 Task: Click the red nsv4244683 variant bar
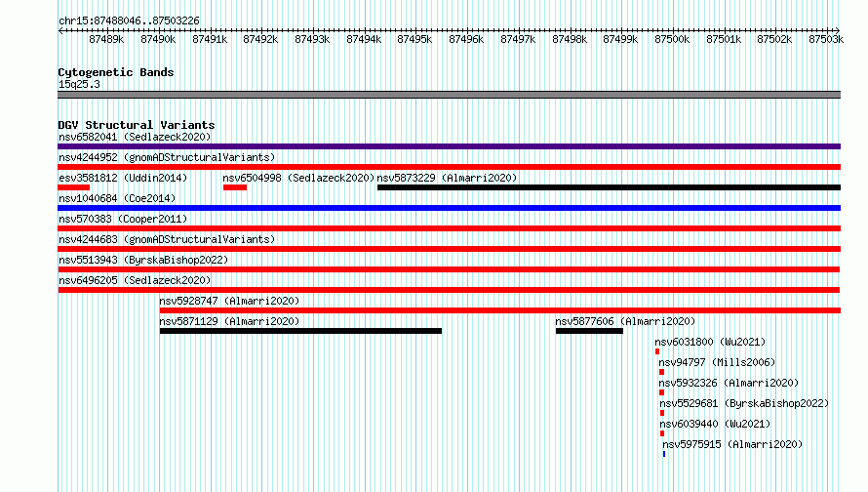[x=449, y=249]
